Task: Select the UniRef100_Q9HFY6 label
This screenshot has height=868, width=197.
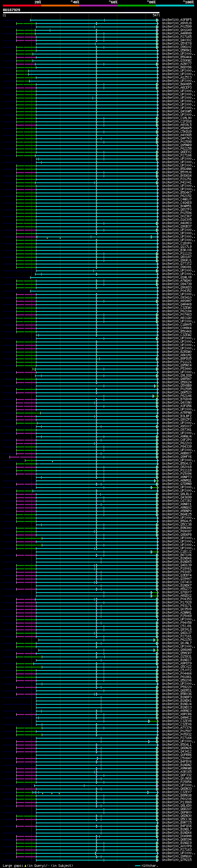Action: pos(177,457)
